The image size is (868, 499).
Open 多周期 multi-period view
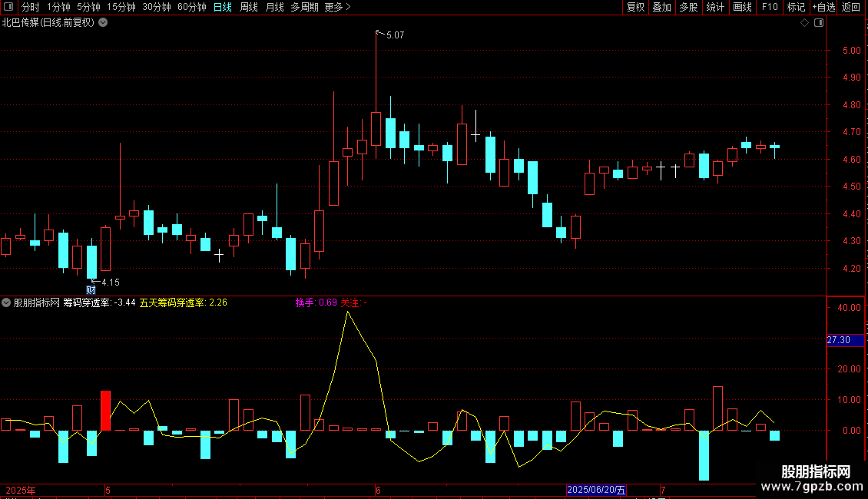304,7
